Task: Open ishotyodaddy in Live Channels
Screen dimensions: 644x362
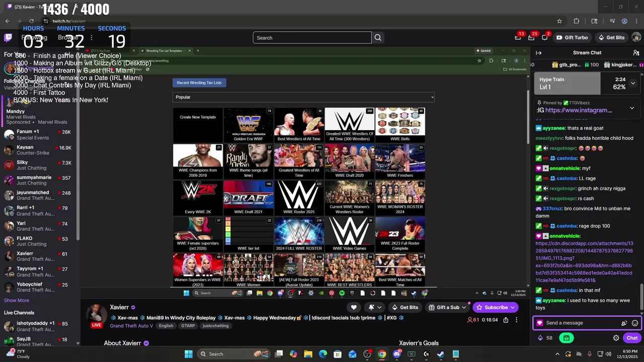Action: point(38,326)
